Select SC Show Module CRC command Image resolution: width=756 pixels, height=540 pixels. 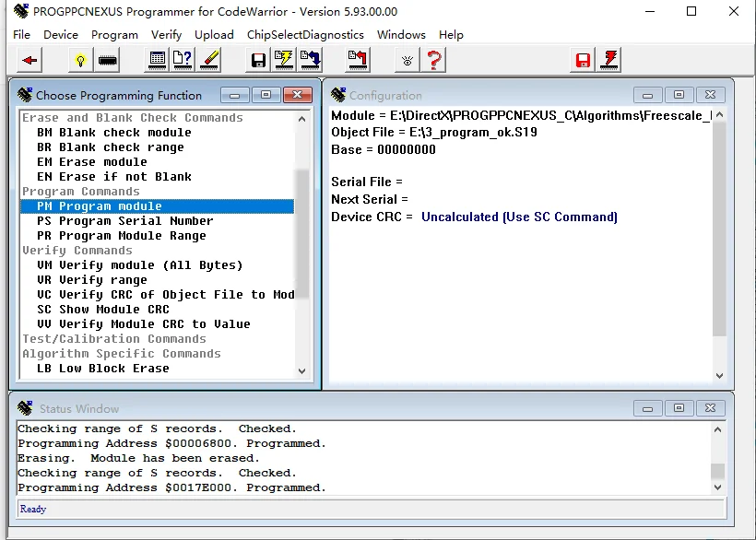click(103, 310)
